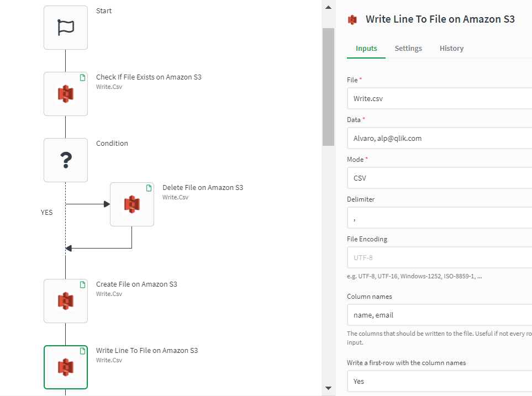Click the S3 icon in the panel header
The width and height of the screenshot is (532, 396).
(x=352, y=19)
